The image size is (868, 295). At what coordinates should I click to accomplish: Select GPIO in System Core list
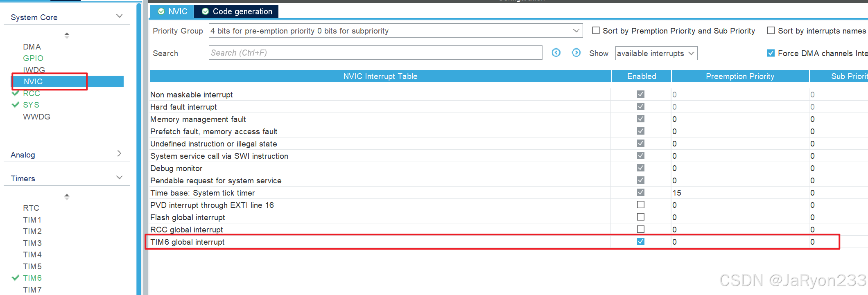click(33, 58)
